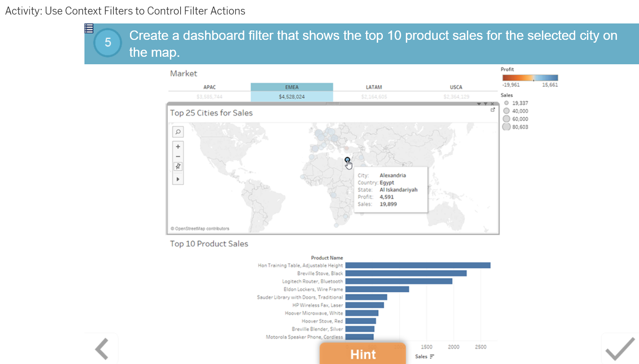
Task: Select the EMEA market header
Action: click(292, 87)
